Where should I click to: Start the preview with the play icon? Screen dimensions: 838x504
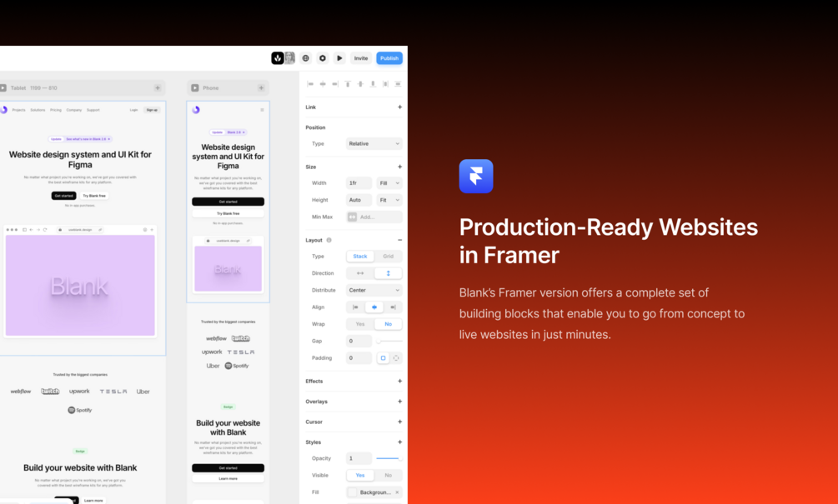click(339, 58)
